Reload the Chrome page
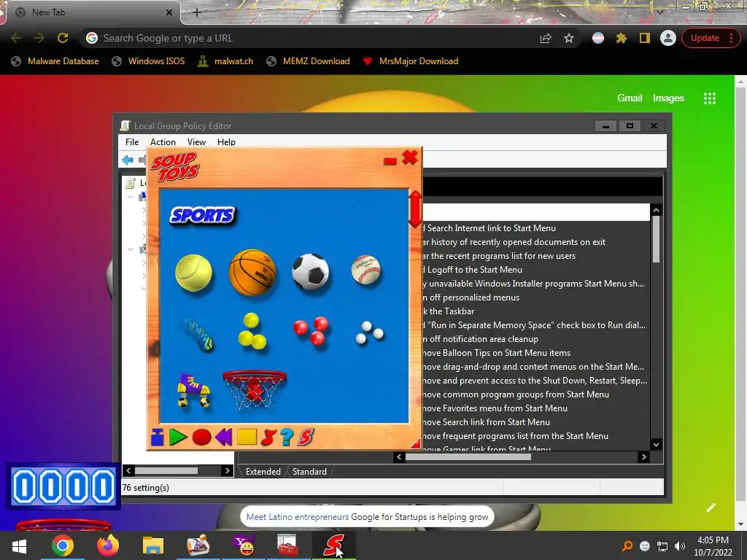 (x=63, y=38)
